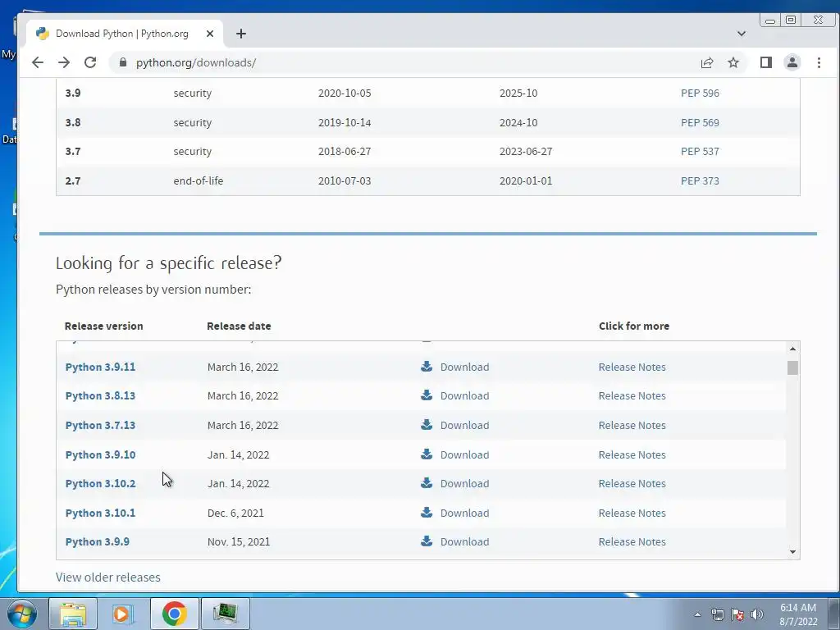The width and height of the screenshot is (840, 630).
Task: Click the download icon for Python 3.10.2
Action: pyautogui.click(x=427, y=483)
